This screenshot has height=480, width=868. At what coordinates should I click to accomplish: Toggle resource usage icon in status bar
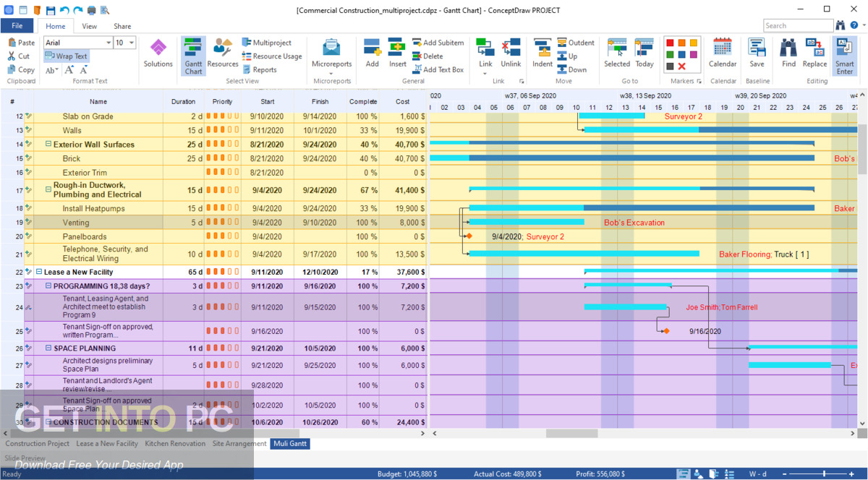pos(730,474)
